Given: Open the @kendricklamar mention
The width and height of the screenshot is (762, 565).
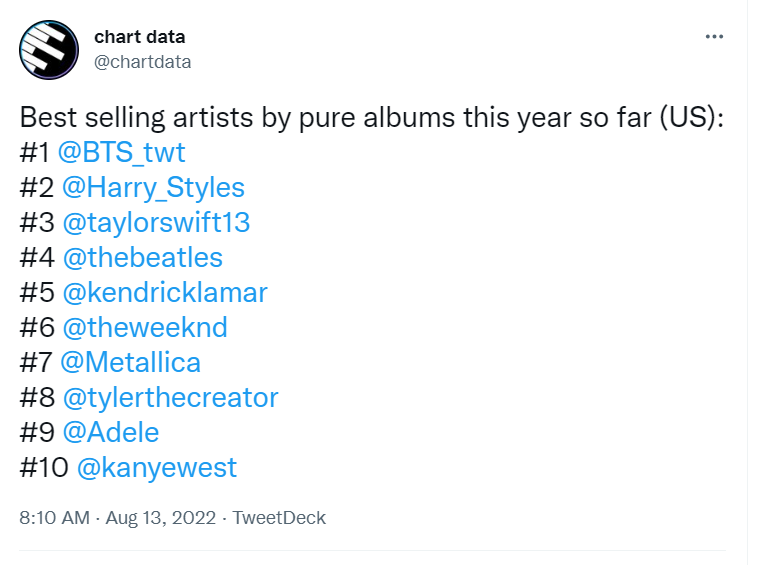Looking at the screenshot, I should pos(165,292).
